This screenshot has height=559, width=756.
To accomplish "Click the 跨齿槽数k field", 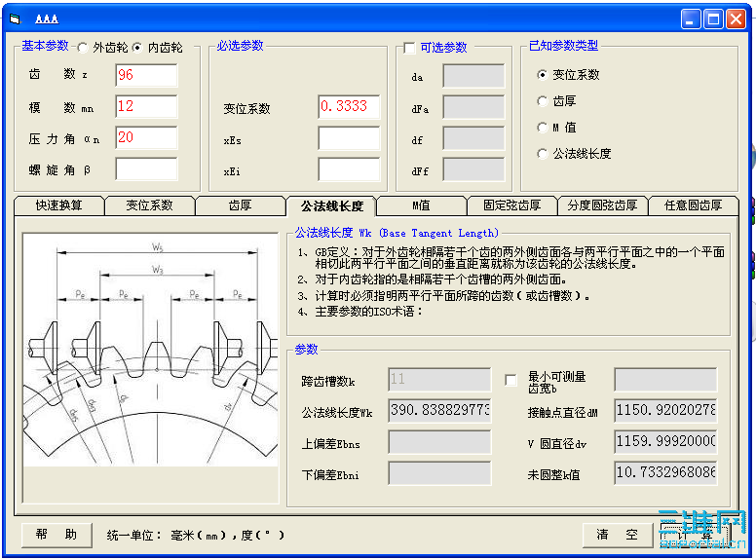I will coord(439,380).
